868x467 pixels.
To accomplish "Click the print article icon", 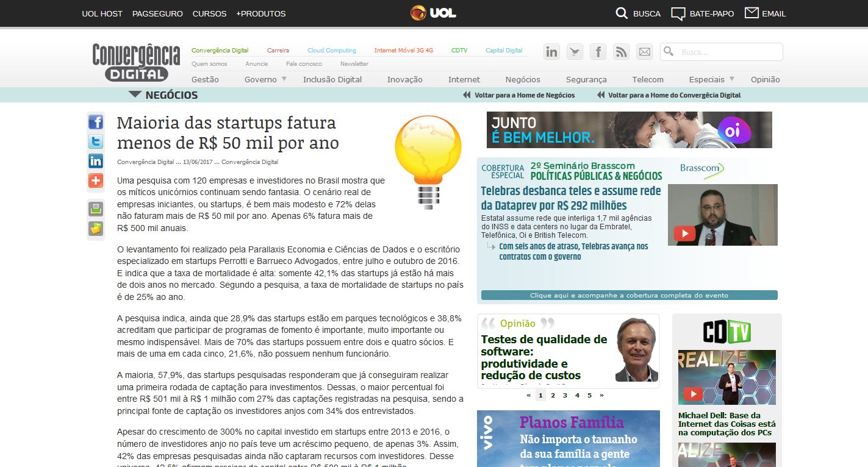I will pyautogui.click(x=96, y=209).
